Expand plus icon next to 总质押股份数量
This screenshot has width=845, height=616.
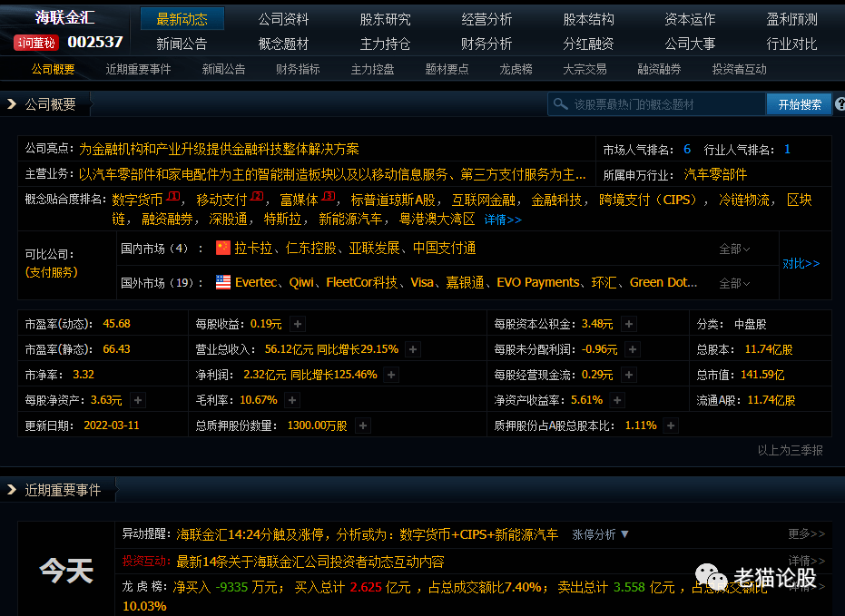click(363, 425)
